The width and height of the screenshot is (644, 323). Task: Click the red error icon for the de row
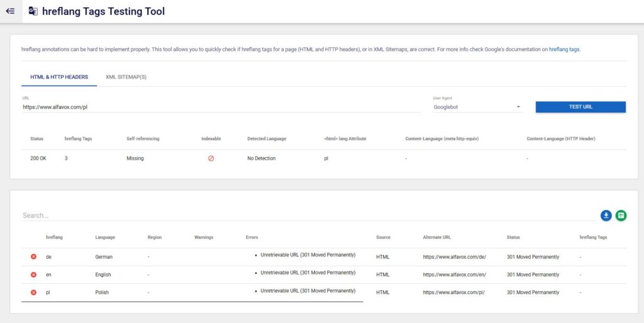click(33, 257)
